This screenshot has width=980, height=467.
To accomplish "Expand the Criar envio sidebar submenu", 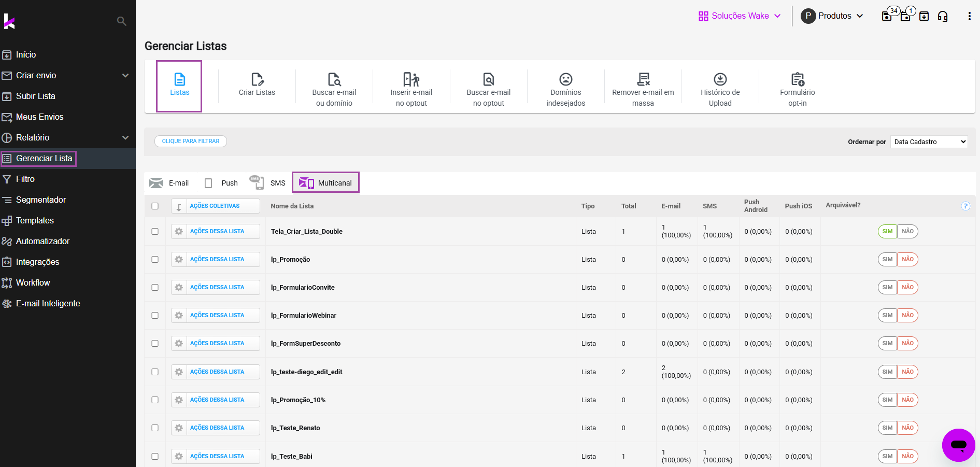I will (125, 75).
